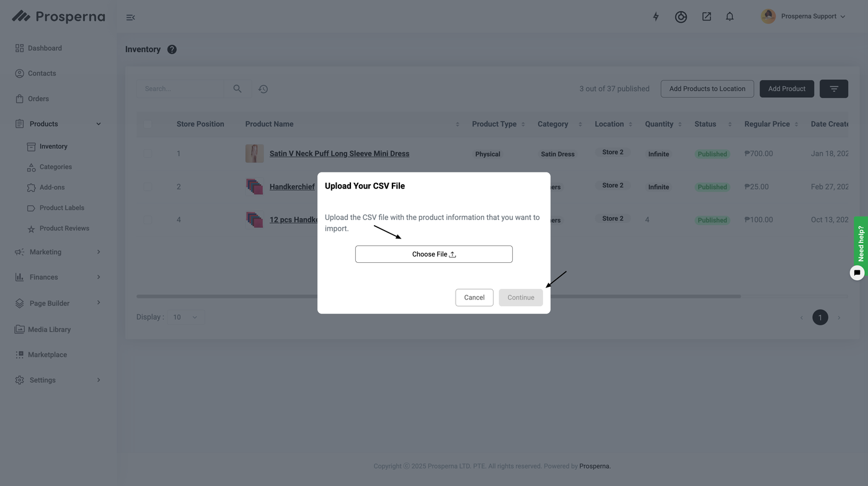Click the Product Labels tag icon
The height and width of the screenshot is (486, 868).
coord(31,208)
